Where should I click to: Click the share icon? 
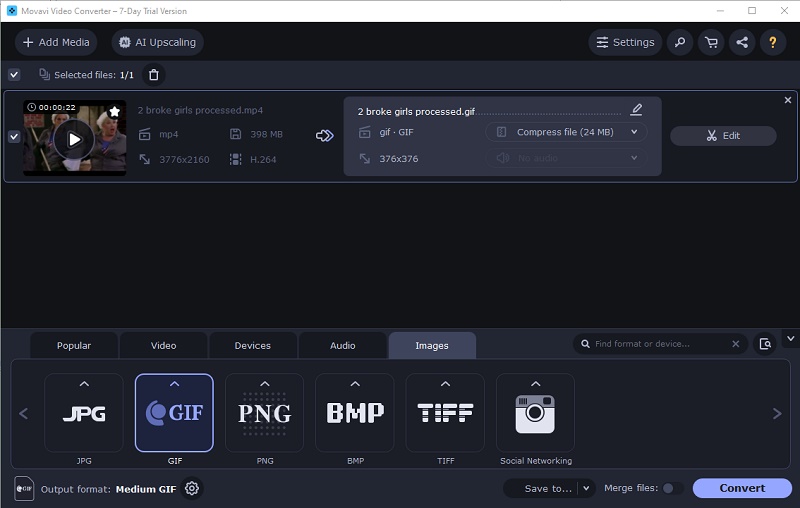tap(742, 42)
